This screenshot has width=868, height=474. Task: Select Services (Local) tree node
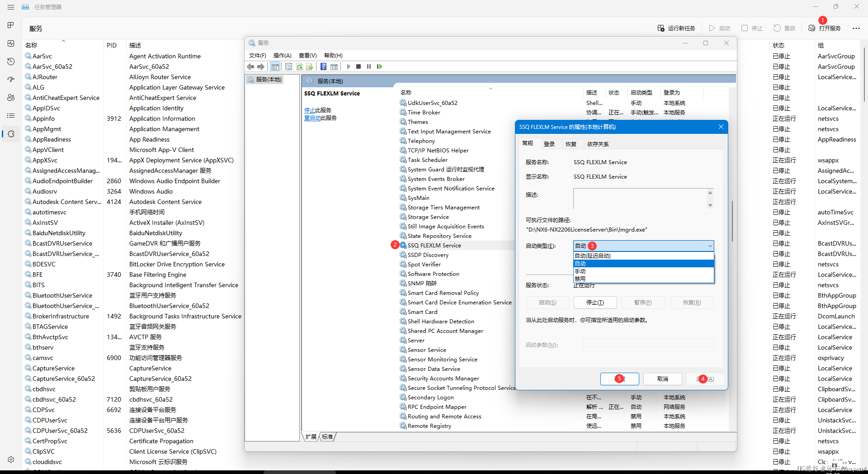[265, 80]
